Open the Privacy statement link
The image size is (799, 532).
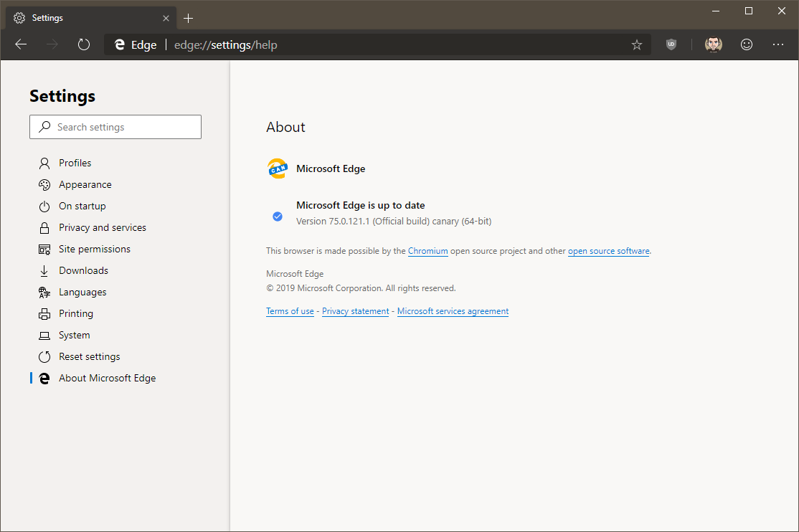click(x=355, y=311)
